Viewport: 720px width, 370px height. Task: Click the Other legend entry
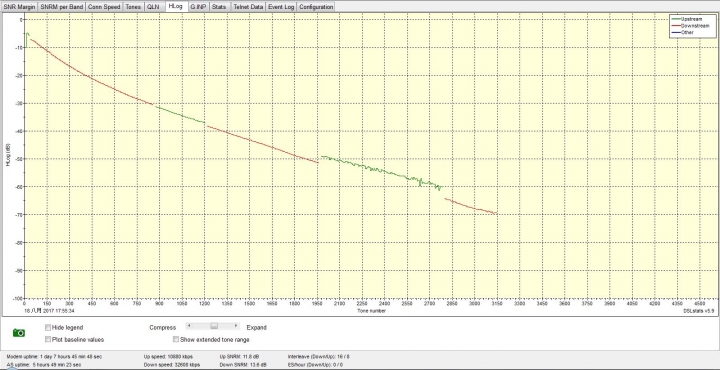(681, 33)
